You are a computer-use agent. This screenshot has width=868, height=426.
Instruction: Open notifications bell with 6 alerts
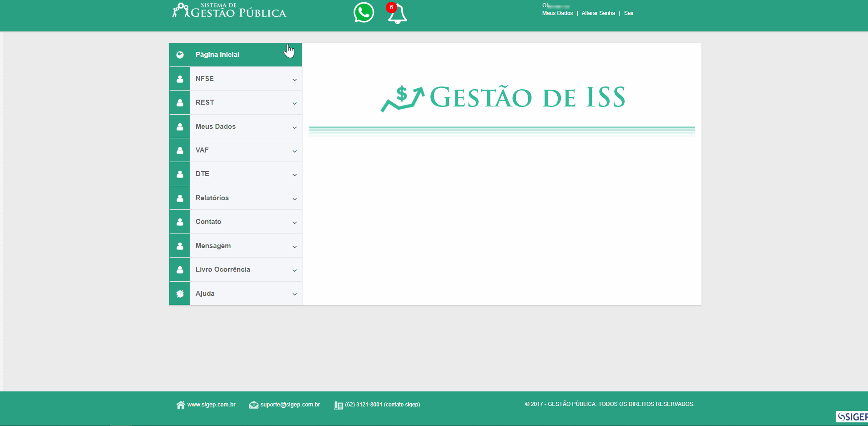[397, 14]
